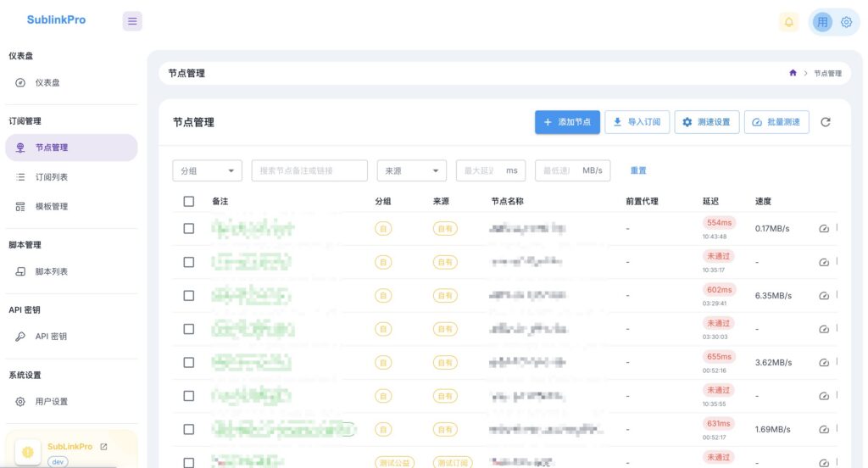Image resolution: width=868 pixels, height=468 pixels.
Task: Click the 631ms latency badge
Action: point(719,424)
